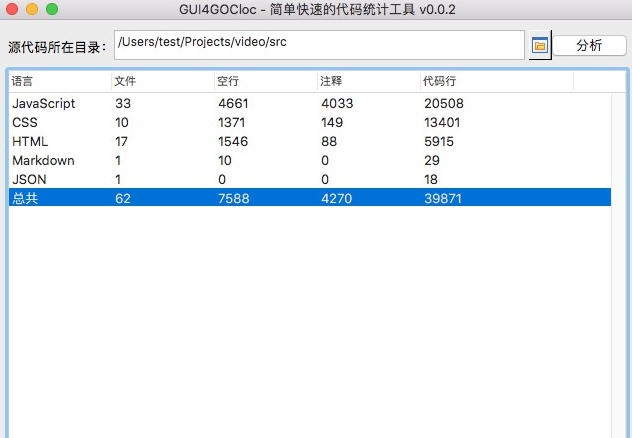
Task: Minimize the window with yellow button
Action: pos(32,9)
